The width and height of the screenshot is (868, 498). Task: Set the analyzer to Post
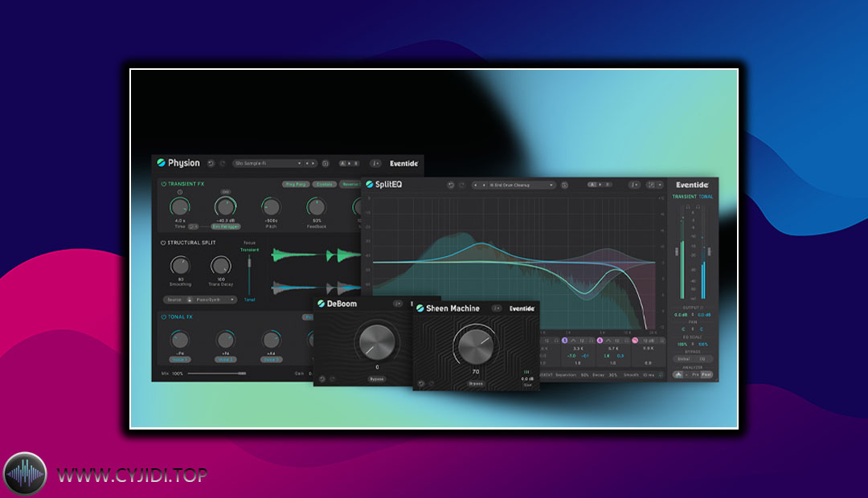click(x=706, y=374)
